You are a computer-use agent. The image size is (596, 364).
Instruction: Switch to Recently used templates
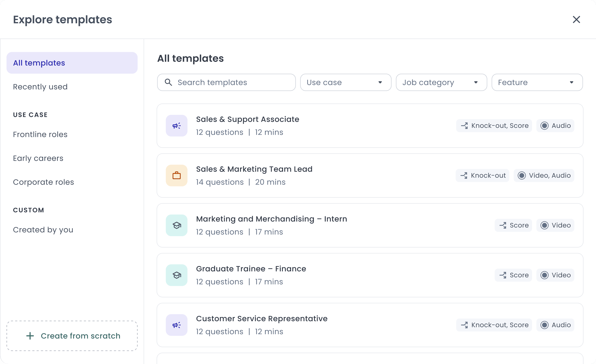[40, 87]
